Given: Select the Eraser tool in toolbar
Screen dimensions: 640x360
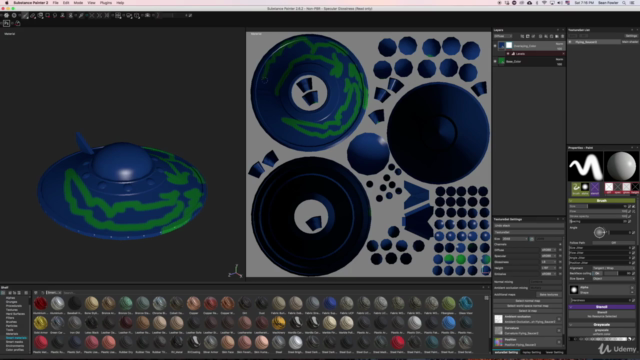Looking at the screenshot, I should (33, 16).
